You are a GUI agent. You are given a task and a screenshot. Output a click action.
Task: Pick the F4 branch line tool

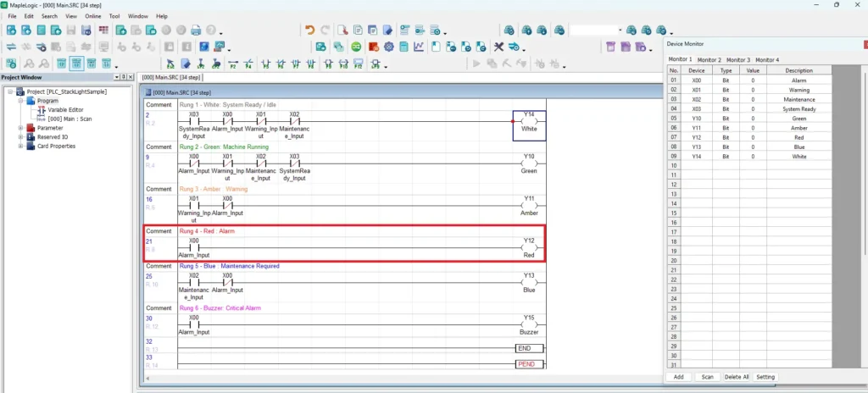[248, 64]
